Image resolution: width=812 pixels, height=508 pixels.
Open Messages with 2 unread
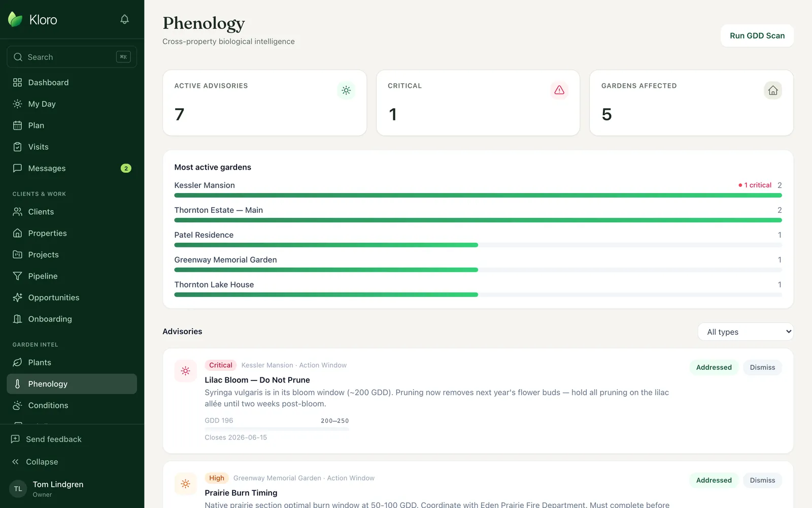pyautogui.click(x=72, y=168)
